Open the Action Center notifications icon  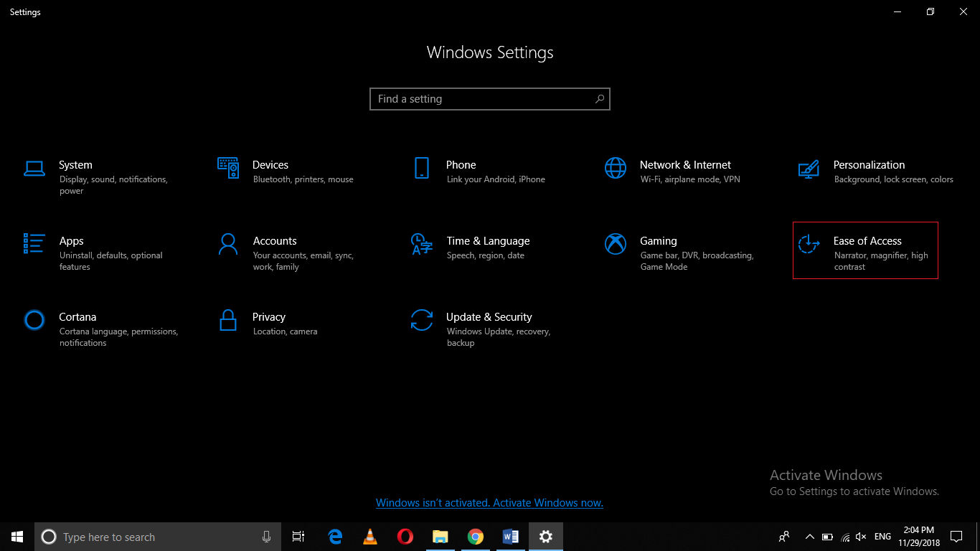click(x=956, y=537)
